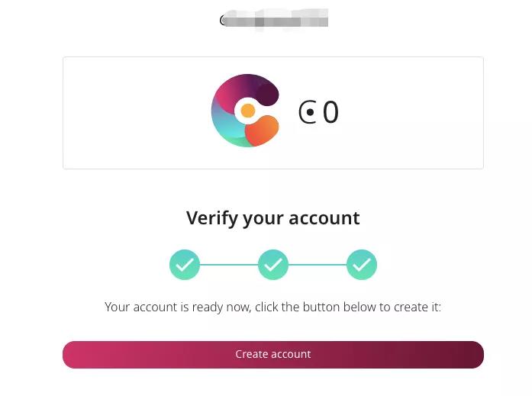Click the line between first and second steps
532x396 pixels.
pyautogui.click(x=229, y=265)
